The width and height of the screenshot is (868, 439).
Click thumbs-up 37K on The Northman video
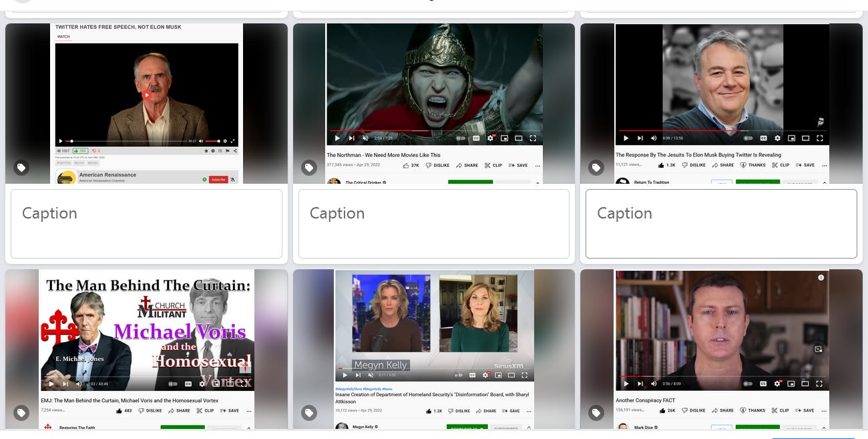click(411, 165)
